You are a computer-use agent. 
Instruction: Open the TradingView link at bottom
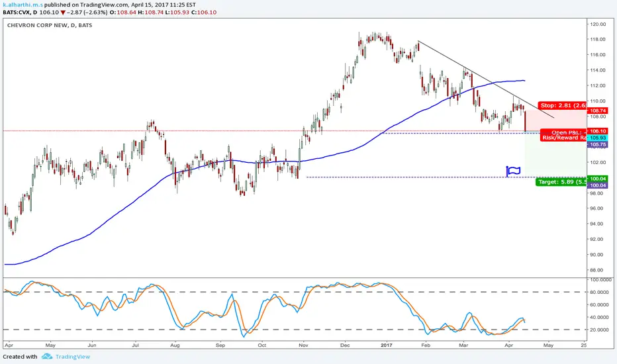point(73,357)
